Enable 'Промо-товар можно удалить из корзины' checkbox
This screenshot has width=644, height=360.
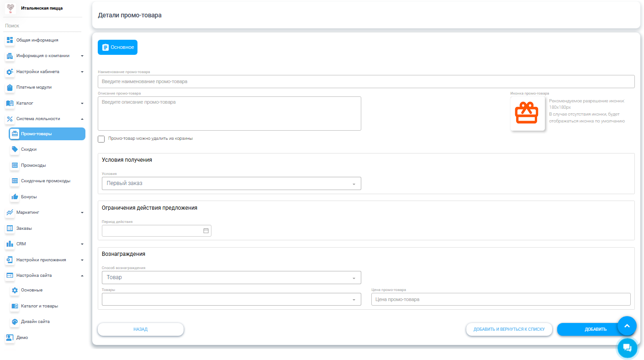pos(101,139)
